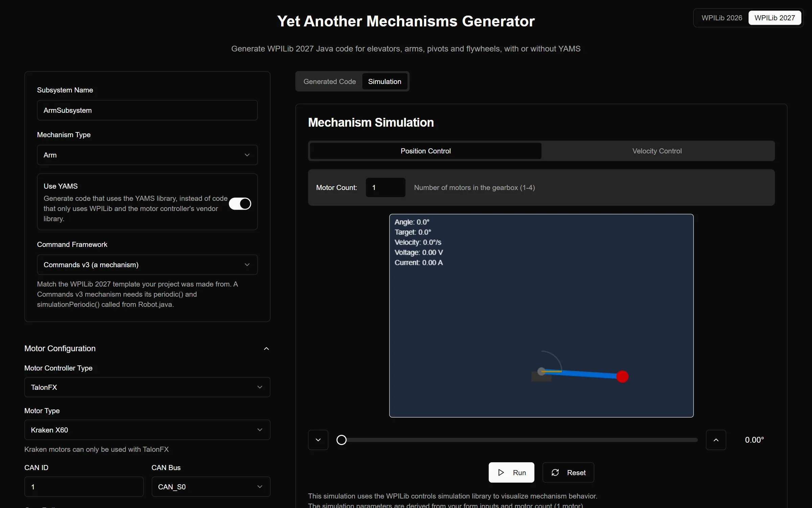This screenshot has height=508, width=812.
Task: Click the 'Target: 0.0°' readout
Action: [x=413, y=232]
